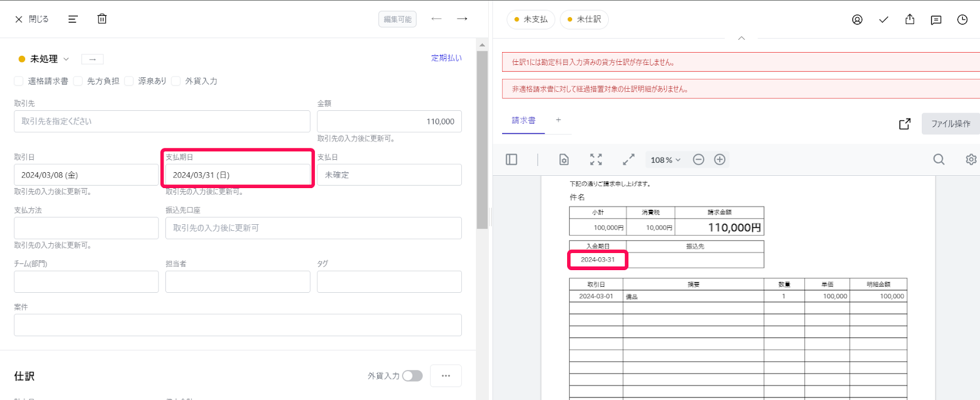Click the 2024-03-01 取引日 cell in invoice
This screenshot has height=400, width=980.
(x=596, y=296)
